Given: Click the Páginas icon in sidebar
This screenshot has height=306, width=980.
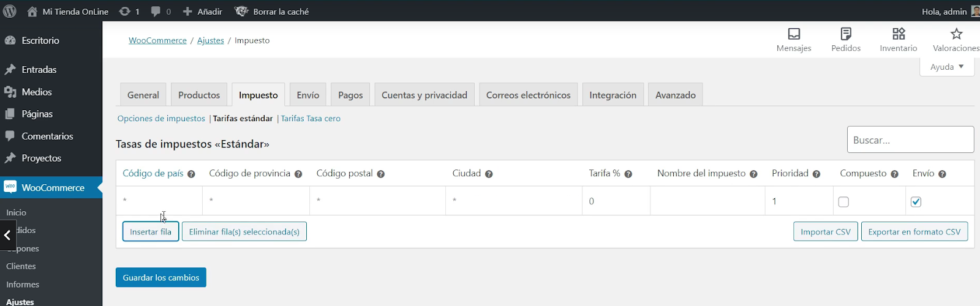Looking at the screenshot, I should click(10, 114).
